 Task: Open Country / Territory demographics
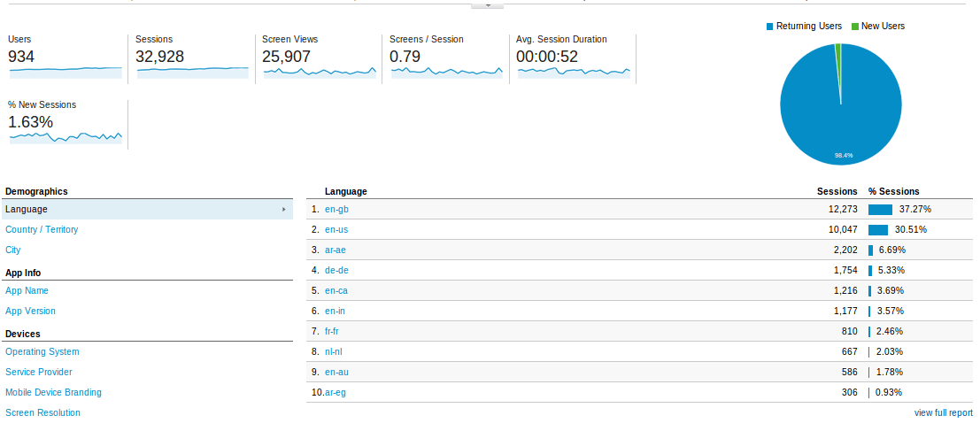42,229
